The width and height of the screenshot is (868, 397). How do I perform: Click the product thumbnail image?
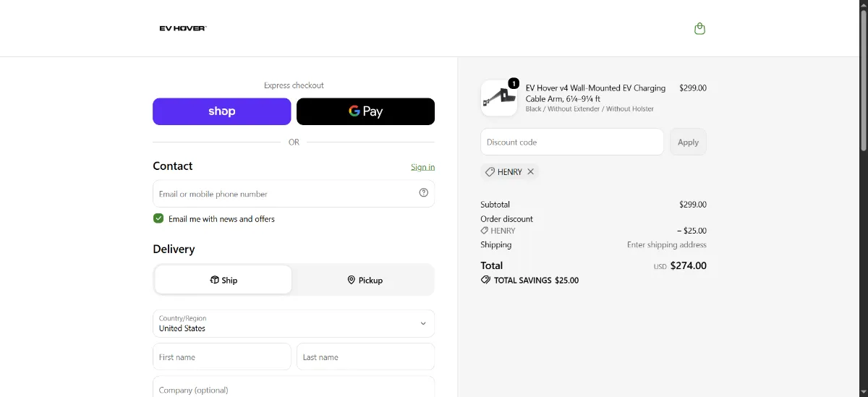[x=499, y=98]
